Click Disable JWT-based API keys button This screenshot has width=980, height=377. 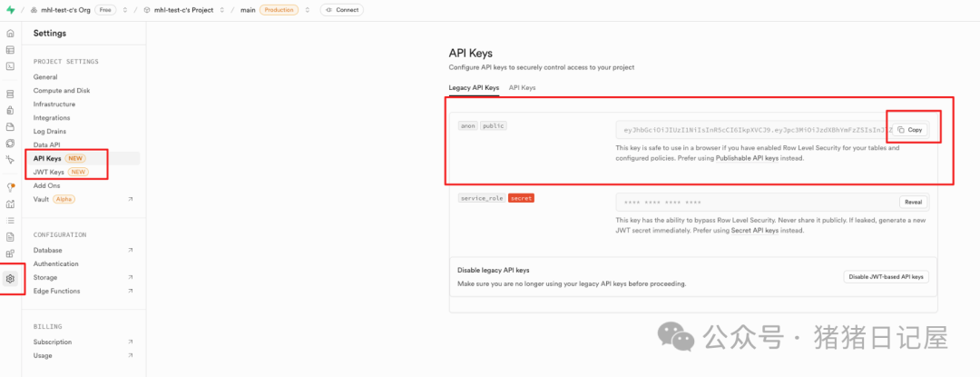pos(887,277)
